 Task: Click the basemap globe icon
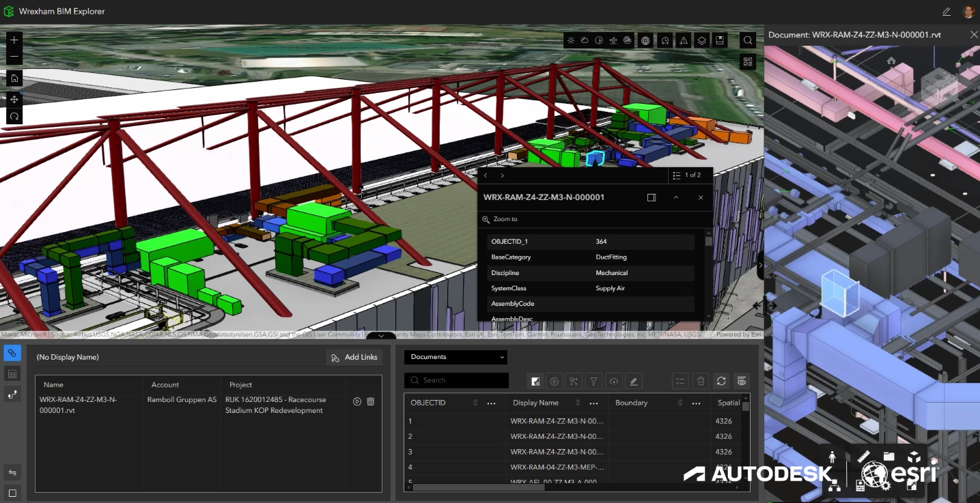(645, 40)
